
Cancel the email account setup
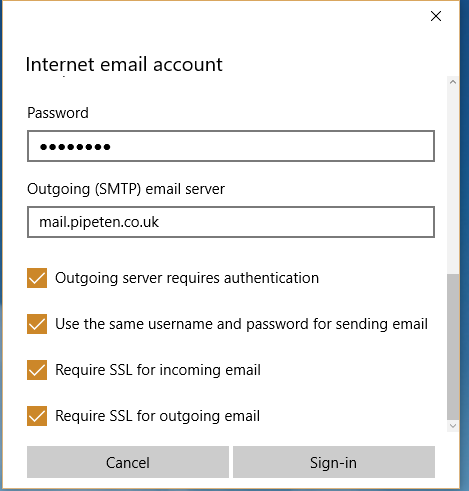[128, 462]
